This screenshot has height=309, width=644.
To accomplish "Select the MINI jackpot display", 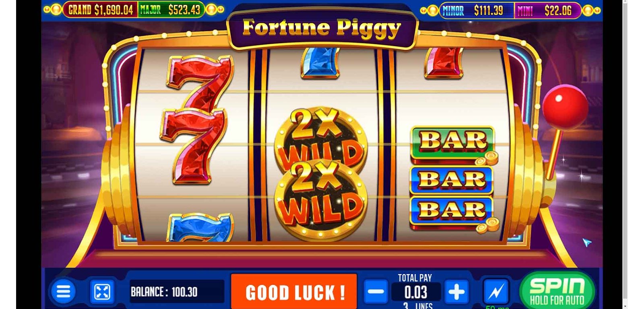I will click(548, 10).
